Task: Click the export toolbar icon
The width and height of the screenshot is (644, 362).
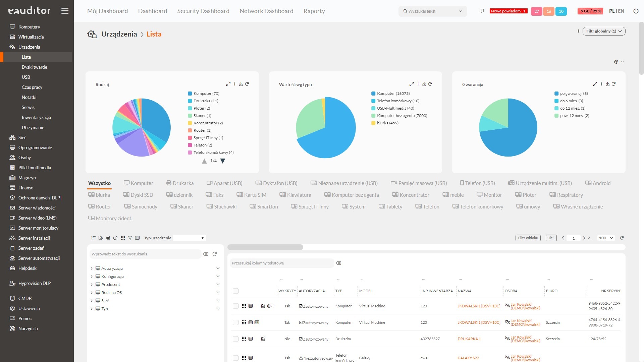Action: 101,238
